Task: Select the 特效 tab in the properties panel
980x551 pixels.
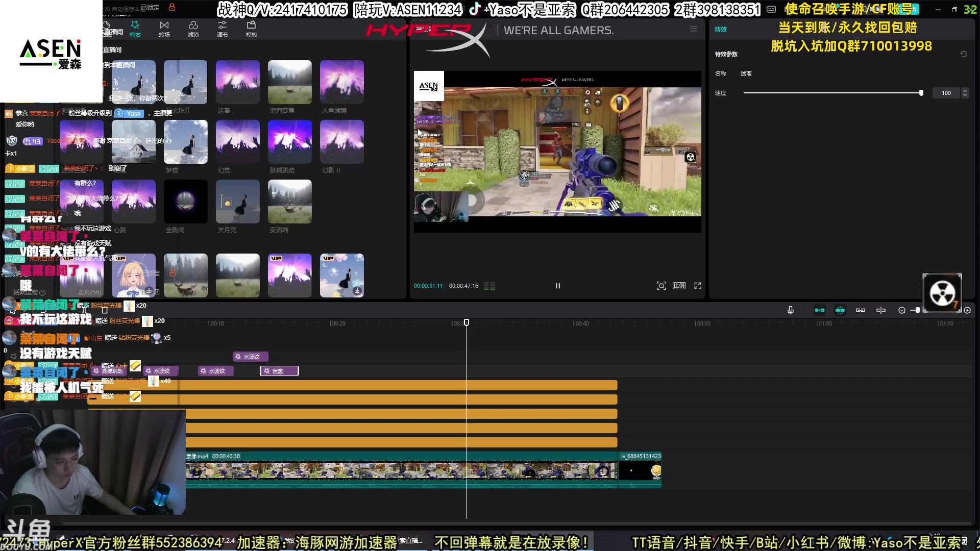Action: pyautogui.click(x=721, y=30)
